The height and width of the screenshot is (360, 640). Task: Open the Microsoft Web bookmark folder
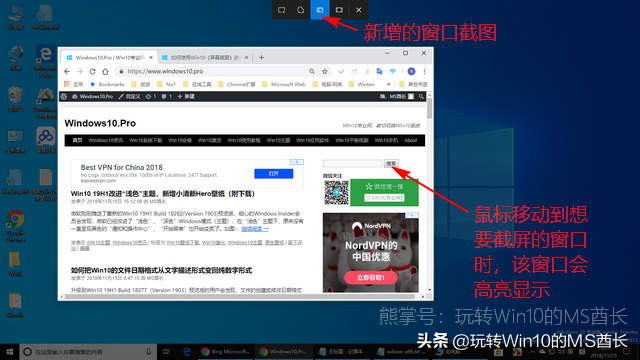284,84
